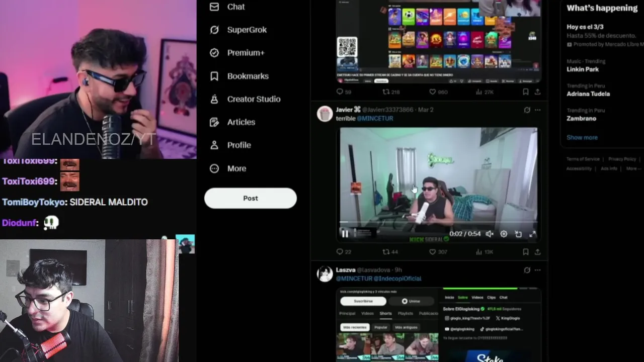The width and height of the screenshot is (644, 362).
Task: View analytics of Javier's tweet 13K
Action: point(484,252)
